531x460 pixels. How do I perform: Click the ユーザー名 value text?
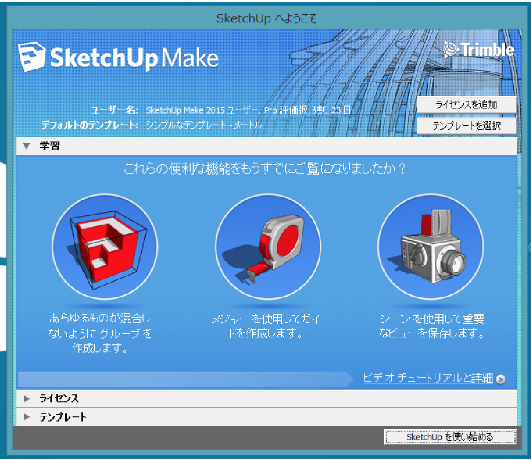(248, 110)
